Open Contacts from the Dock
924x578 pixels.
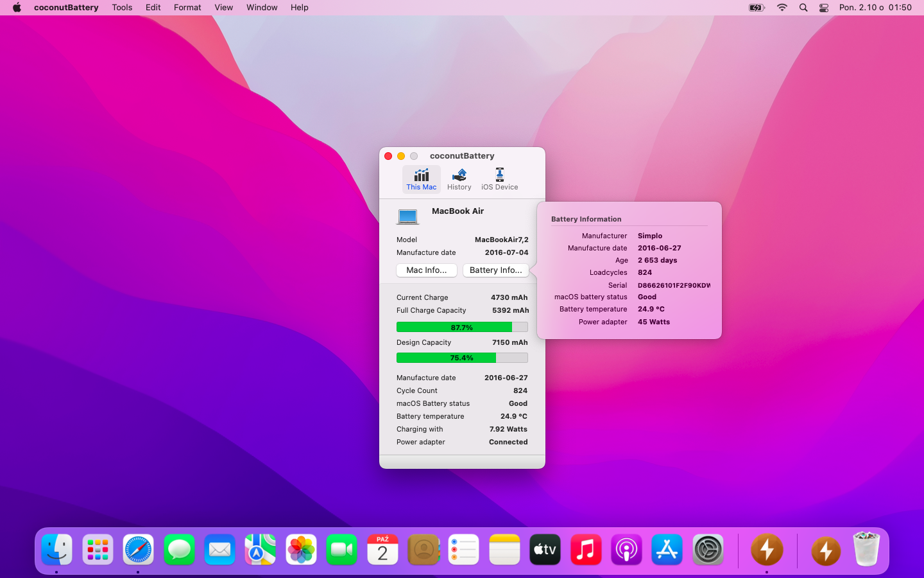(x=424, y=550)
